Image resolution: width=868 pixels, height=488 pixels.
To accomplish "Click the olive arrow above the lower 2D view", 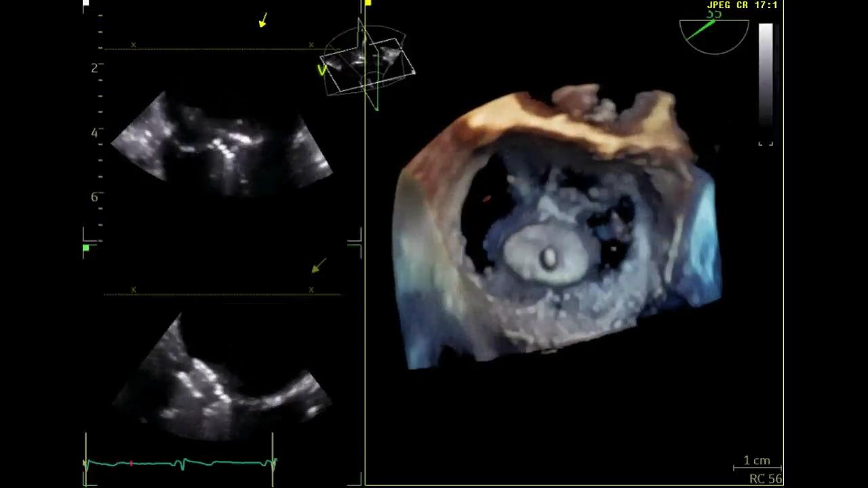I will pyautogui.click(x=319, y=265).
